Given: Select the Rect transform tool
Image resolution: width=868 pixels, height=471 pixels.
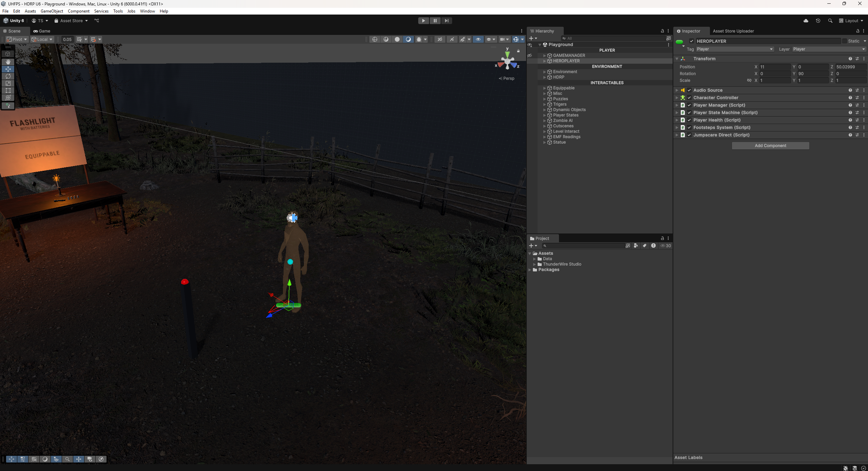Looking at the screenshot, I should pos(8,90).
